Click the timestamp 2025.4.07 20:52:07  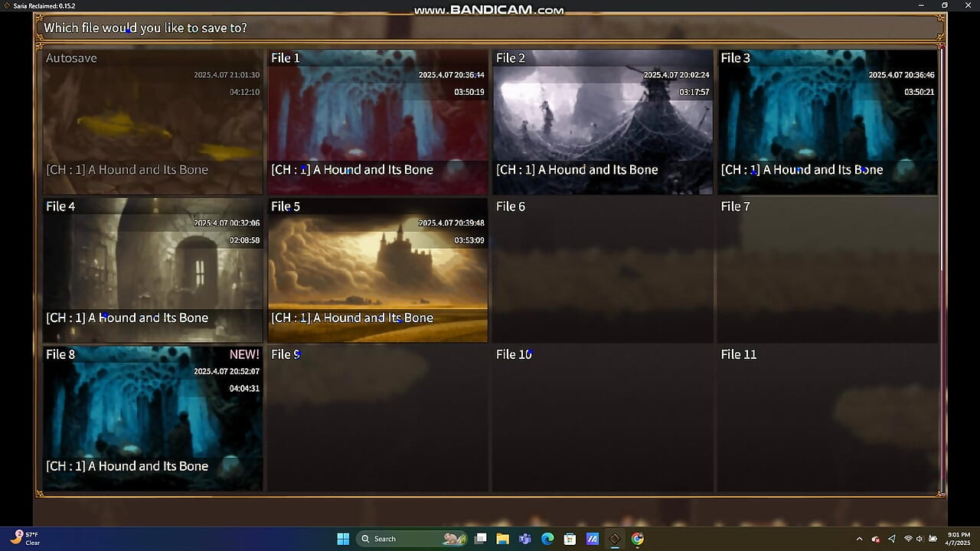(227, 371)
